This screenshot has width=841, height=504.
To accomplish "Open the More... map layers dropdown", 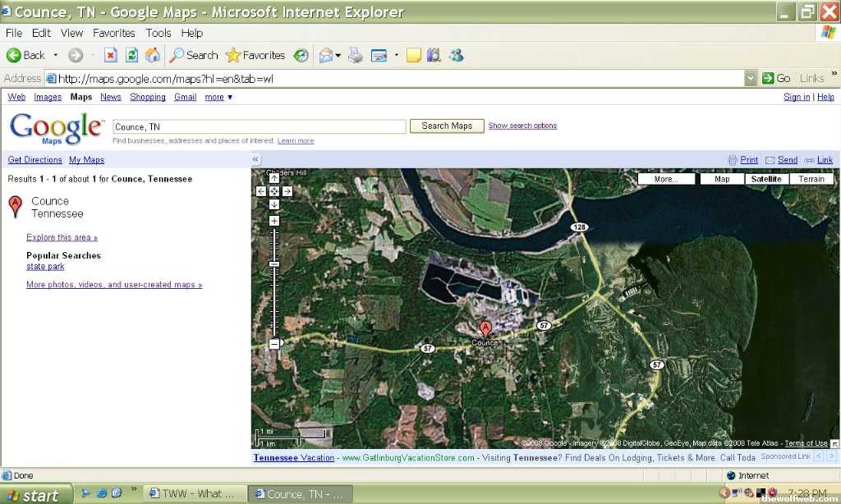I will click(666, 179).
